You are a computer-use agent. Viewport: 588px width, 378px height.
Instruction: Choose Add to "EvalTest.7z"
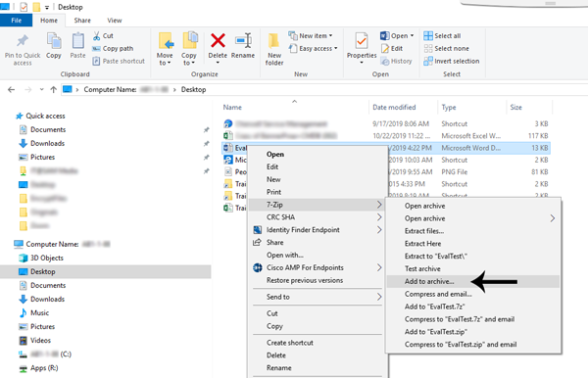(473, 307)
